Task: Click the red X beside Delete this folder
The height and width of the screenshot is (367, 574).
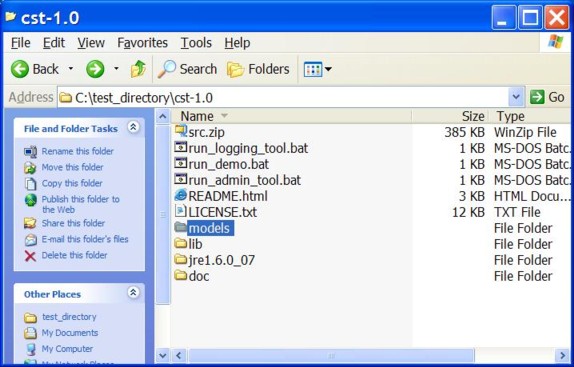Action: tap(30, 255)
